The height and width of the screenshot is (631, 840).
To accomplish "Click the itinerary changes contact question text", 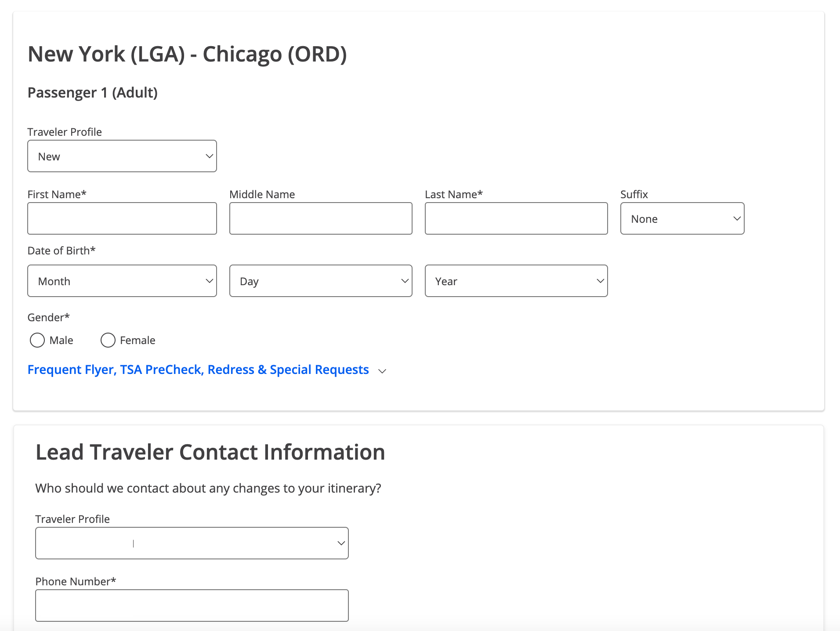I will point(208,488).
